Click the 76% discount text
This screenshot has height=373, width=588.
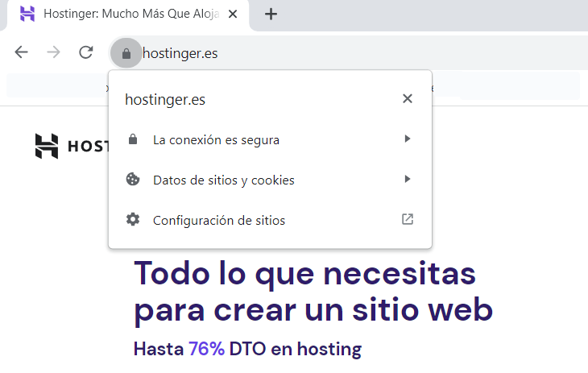tap(206, 349)
